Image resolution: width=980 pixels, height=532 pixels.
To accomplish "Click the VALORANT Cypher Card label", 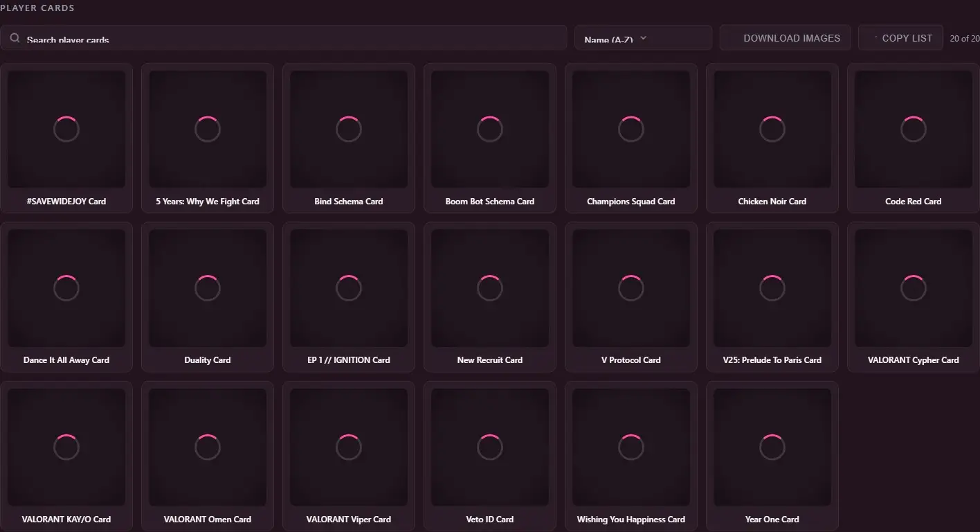I will 914,360.
